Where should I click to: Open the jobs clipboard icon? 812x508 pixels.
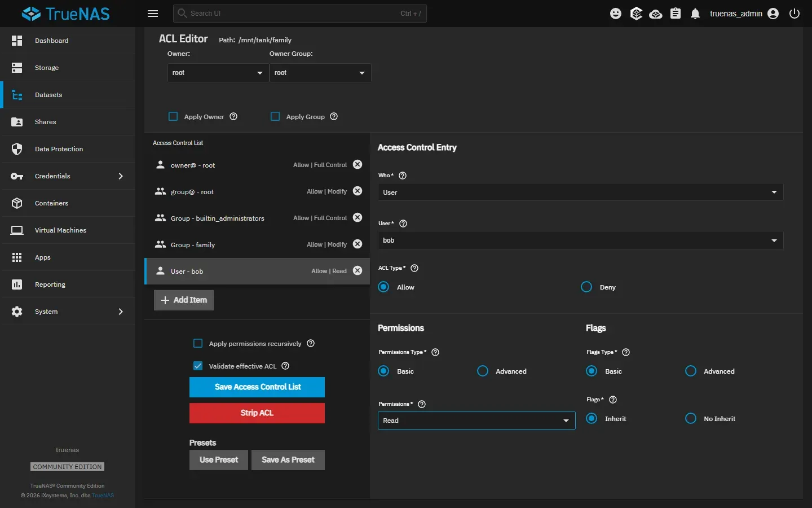pyautogui.click(x=676, y=14)
